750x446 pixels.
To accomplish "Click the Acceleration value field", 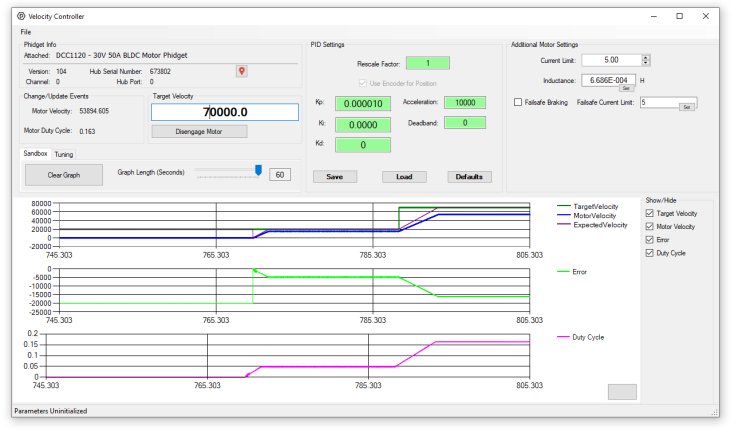I will coord(465,102).
